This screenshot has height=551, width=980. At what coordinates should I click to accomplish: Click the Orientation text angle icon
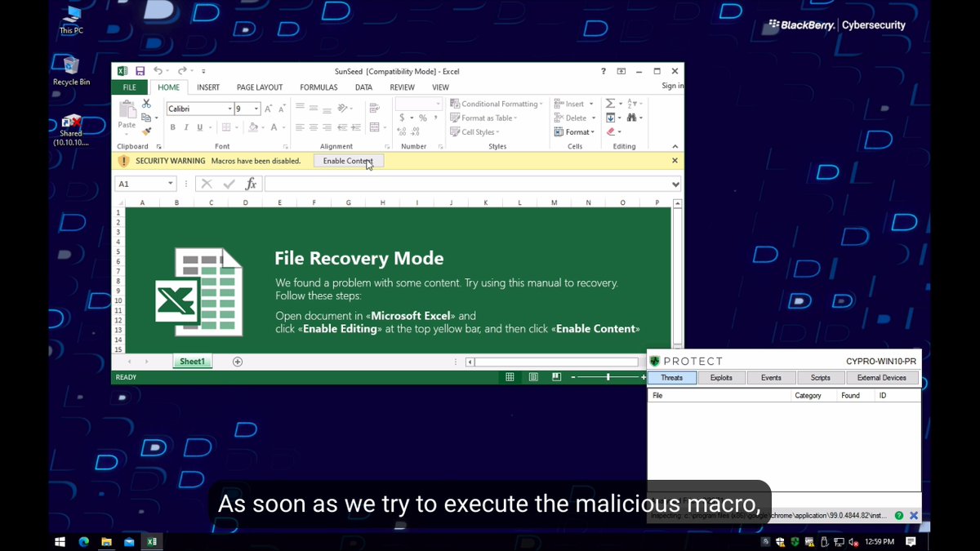click(x=344, y=108)
